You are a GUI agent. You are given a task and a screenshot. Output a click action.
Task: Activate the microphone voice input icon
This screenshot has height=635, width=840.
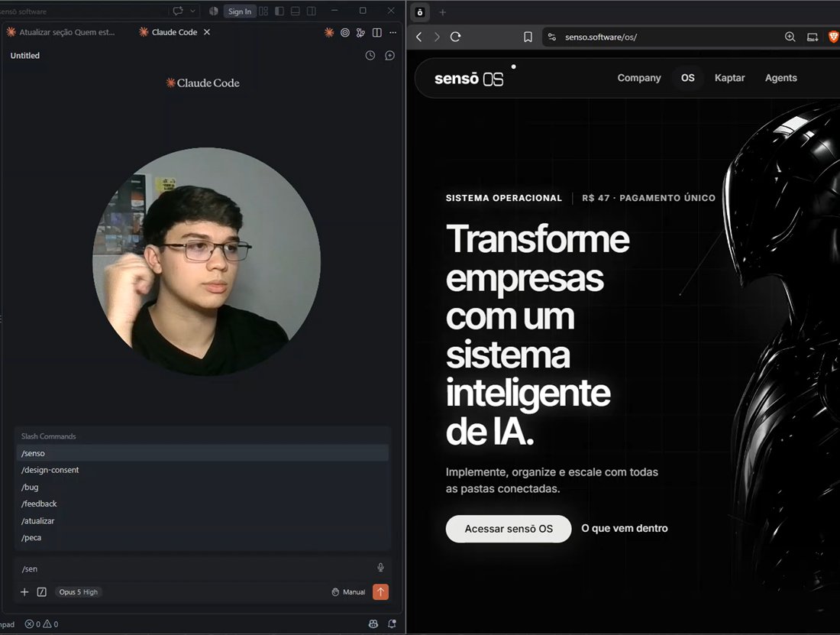pyautogui.click(x=380, y=568)
